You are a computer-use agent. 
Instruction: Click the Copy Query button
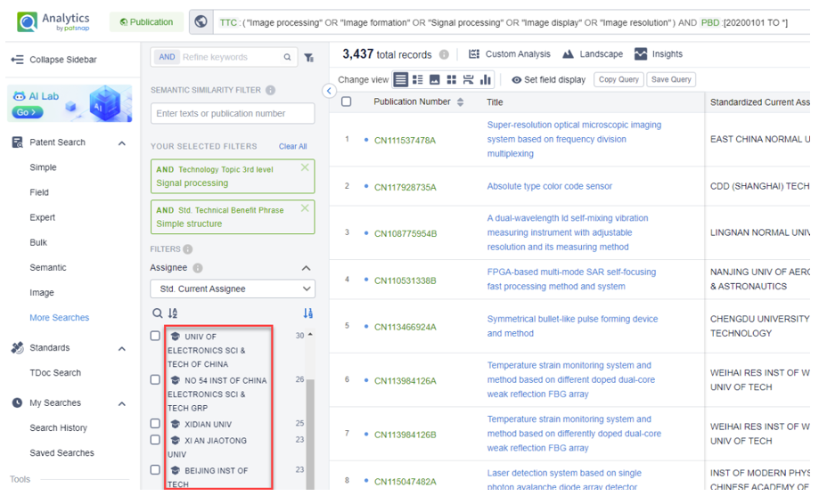(618, 80)
